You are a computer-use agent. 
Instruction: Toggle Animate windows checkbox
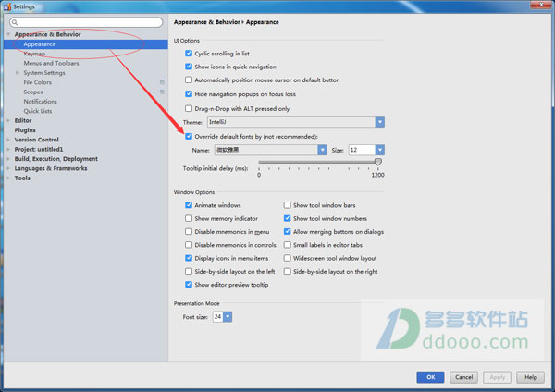tap(189, 205)
